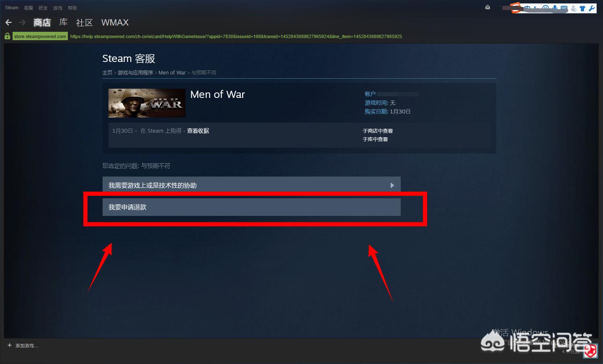Click the 查看收据 view receipt link

pos(198,131)
